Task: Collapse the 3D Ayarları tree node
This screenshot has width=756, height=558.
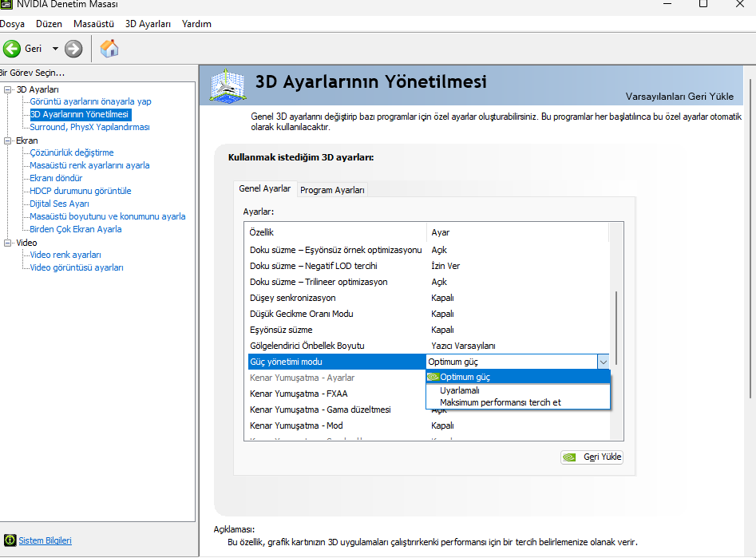Action: [7, 89]
